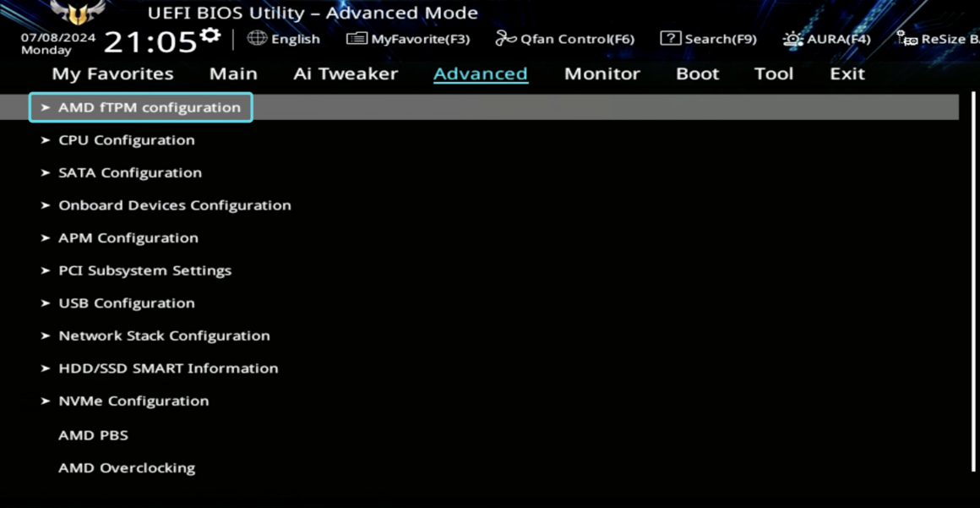Select the Advanced tab
This screenshot has height=508, width=980.
[x=481, y=74]
